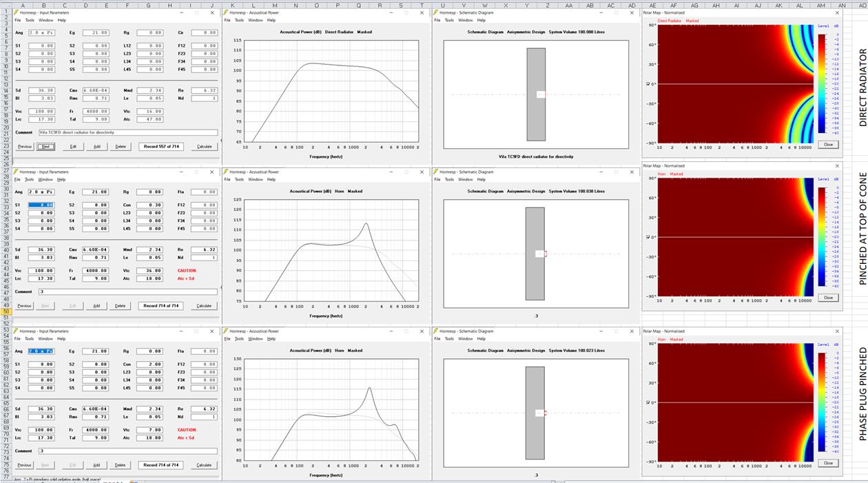
Task: Close the Record 557 Input Parameters window via X
Action: coord(211,12)
